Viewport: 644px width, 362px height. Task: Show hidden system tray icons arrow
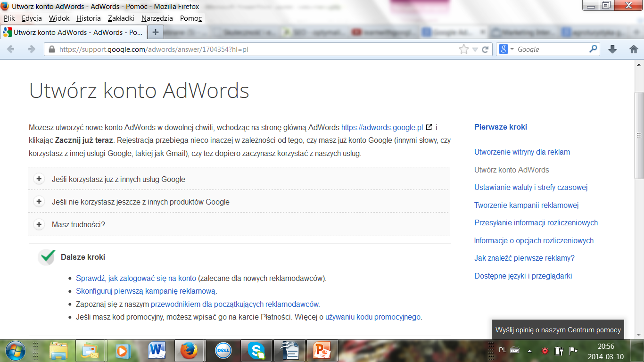pos(529,351)
